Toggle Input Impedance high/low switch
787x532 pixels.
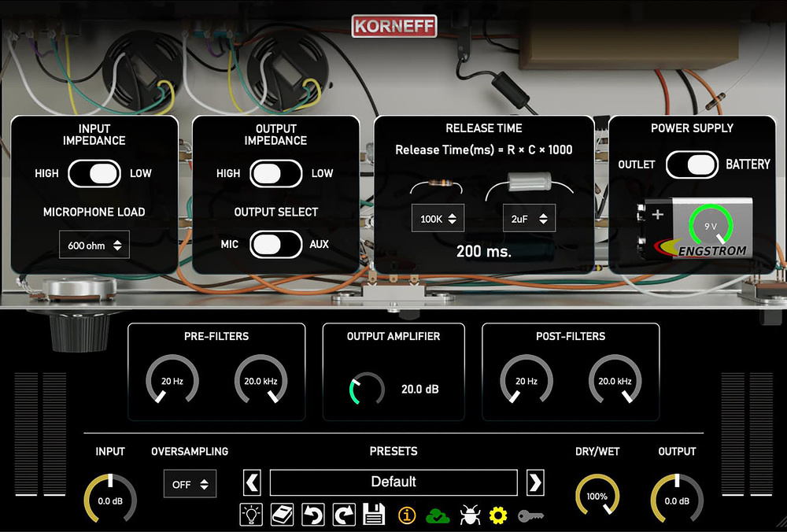pos(94,173)
